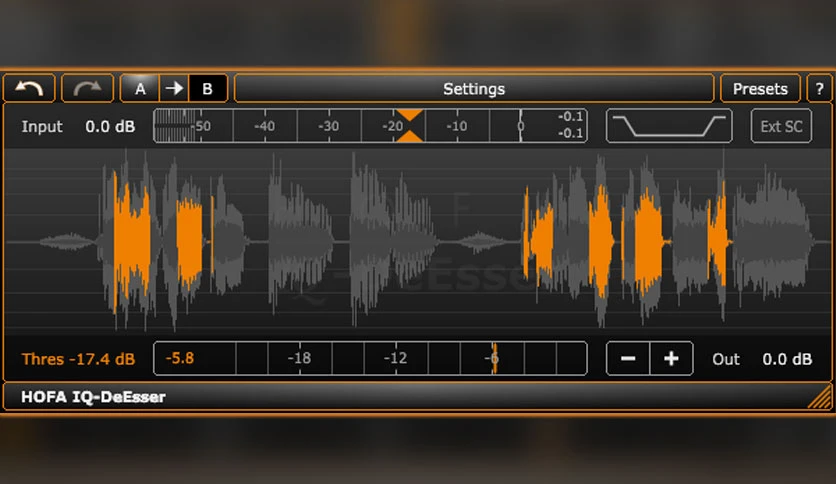Switch to preset slot B

(208, 88)
